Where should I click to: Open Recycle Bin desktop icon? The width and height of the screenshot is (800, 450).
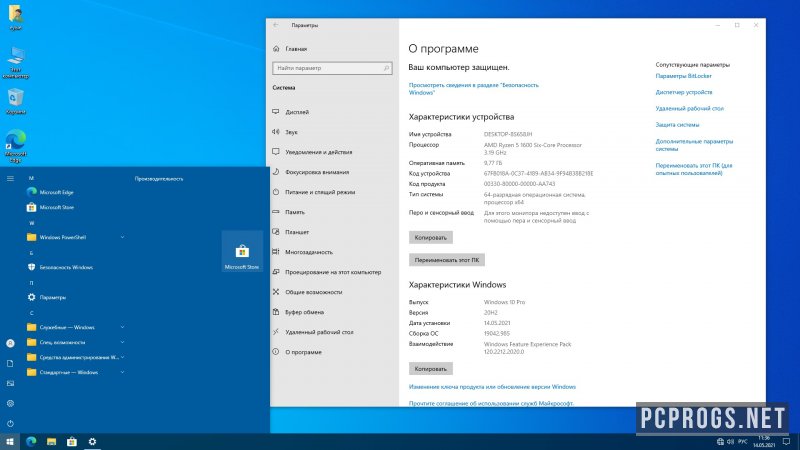(x=15, y=101)
